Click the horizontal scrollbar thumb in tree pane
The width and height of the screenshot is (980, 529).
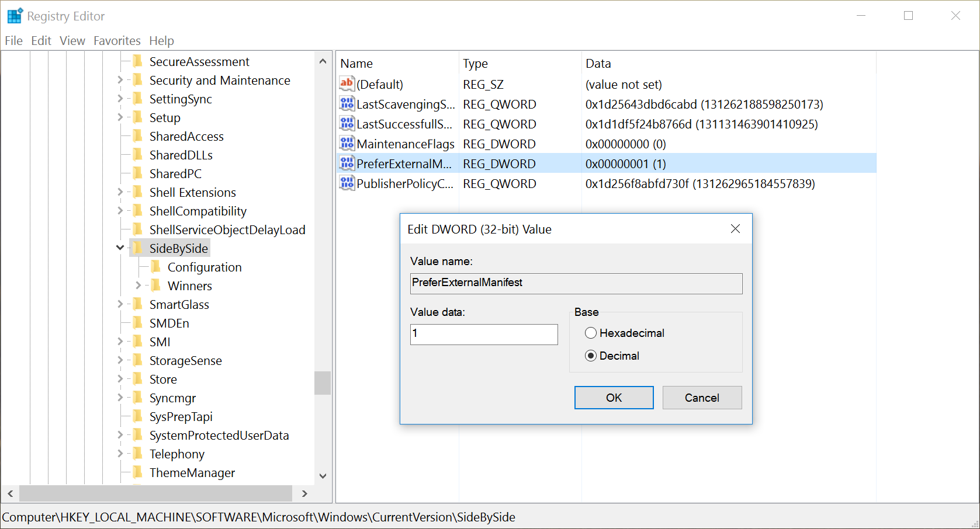[155, 493]
